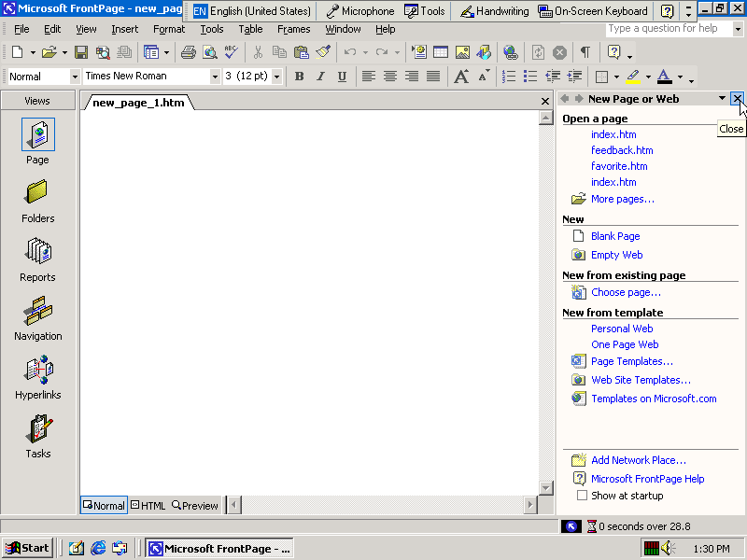
Task: Expand the Times New Roman font dropdown
Action: [x=215, y=77]
